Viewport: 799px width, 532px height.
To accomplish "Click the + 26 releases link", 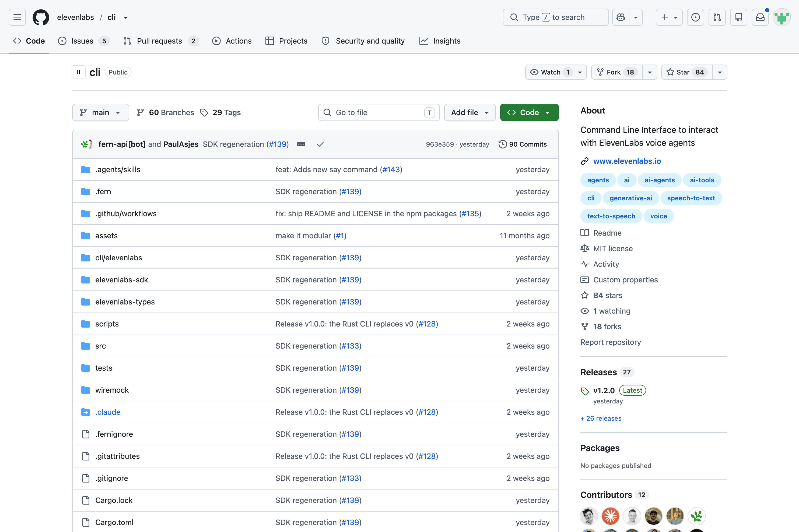I will point(601,418).
